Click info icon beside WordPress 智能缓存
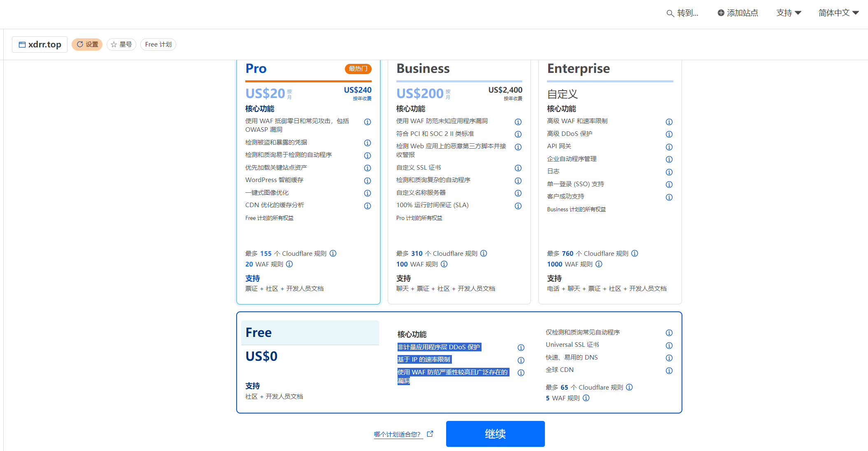The image size is (868, 451). coord(368,181)
